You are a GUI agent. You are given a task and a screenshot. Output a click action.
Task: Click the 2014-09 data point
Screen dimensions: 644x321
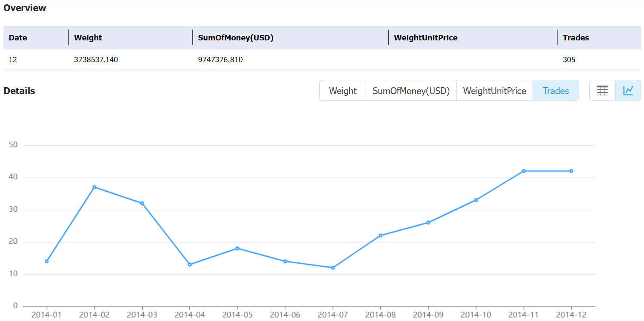tap(428, 223)
